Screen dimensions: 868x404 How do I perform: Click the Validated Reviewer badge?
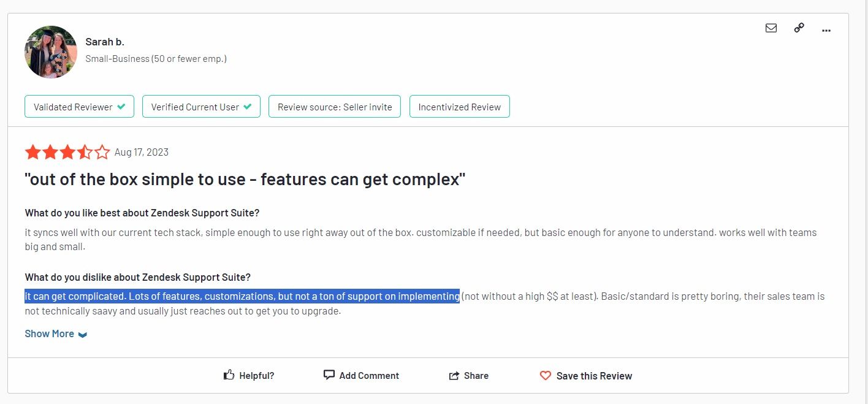(80, 107)
